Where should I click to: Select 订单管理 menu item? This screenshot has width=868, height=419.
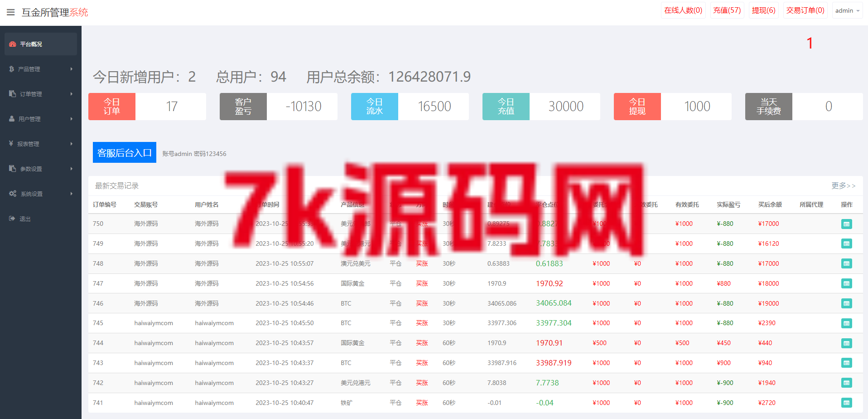(41, 94)
